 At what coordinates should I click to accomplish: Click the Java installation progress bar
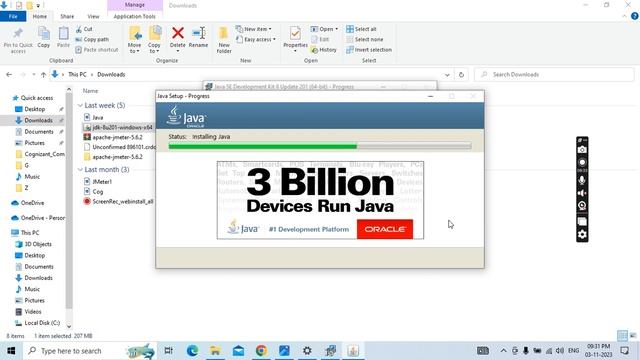pos(320,146)
